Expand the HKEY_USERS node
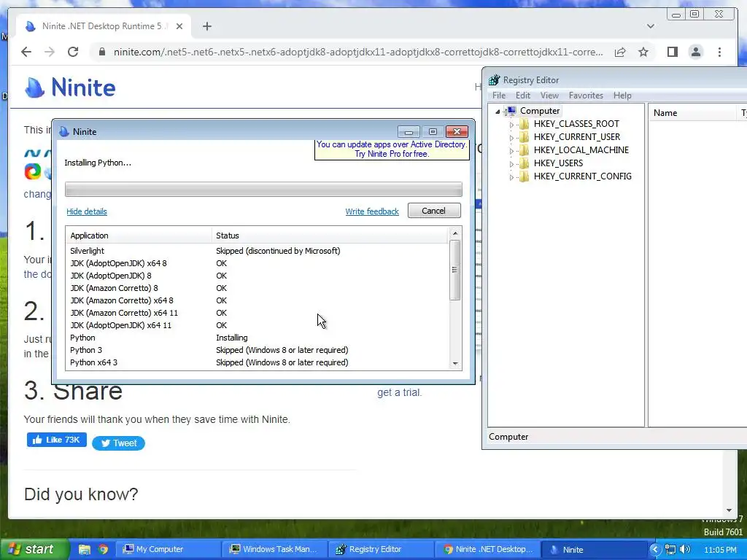The width and height of the screenshot is (747, 560). pos(511,164)
